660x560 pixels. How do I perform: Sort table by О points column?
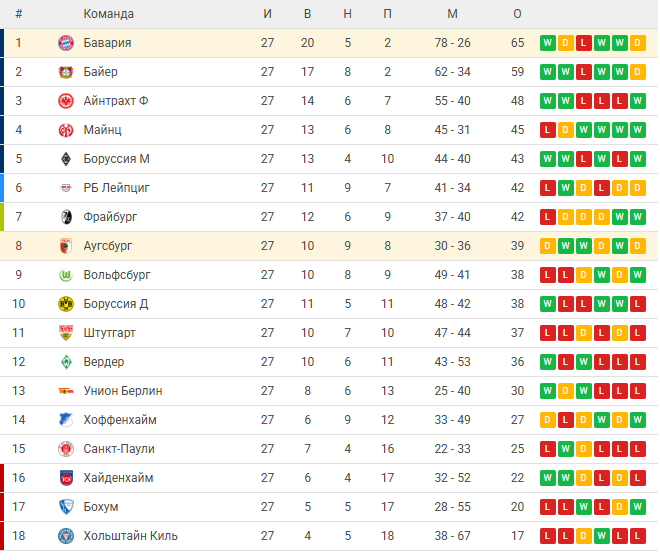coord(517,14)
